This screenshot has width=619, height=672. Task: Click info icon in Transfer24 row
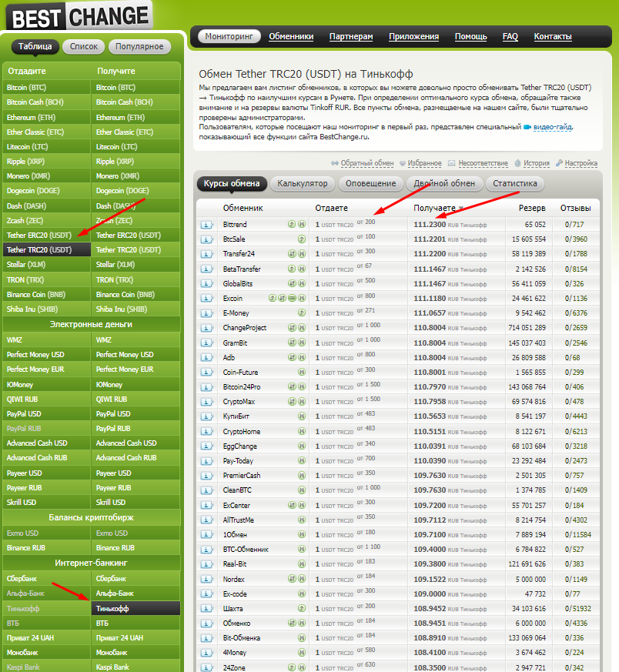coord(206,254)
